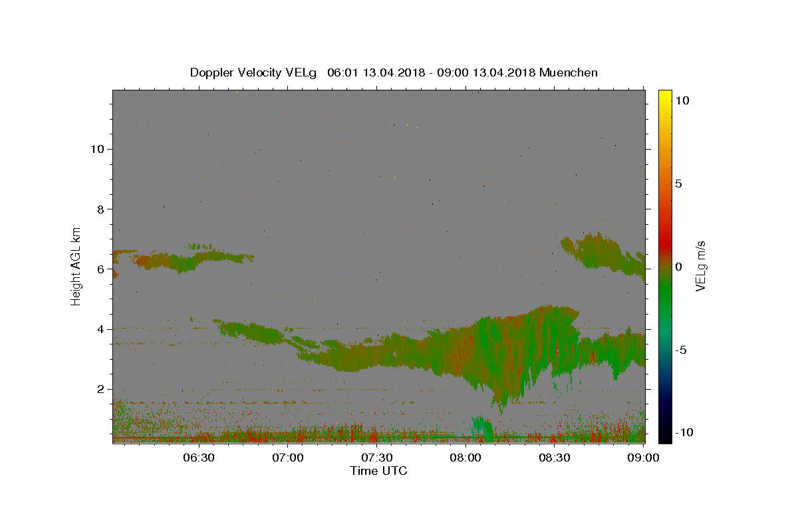Click the colorbar label 'VELg m/s'
798x532 pixels.
coord(700,267)
